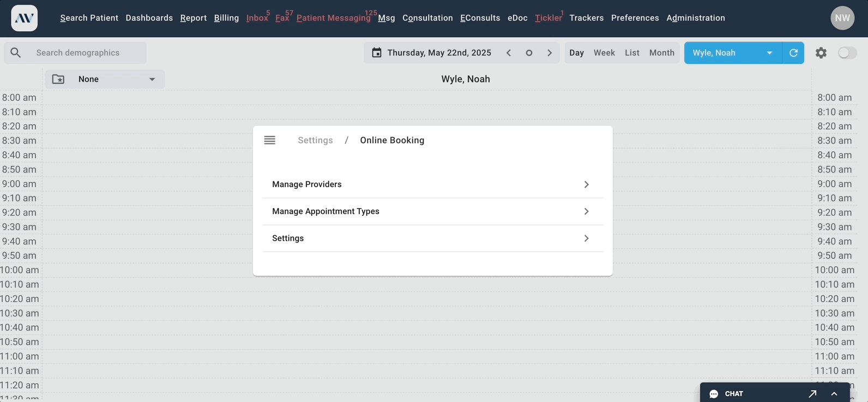Pop out the chat window arrow

coord(812,394)
